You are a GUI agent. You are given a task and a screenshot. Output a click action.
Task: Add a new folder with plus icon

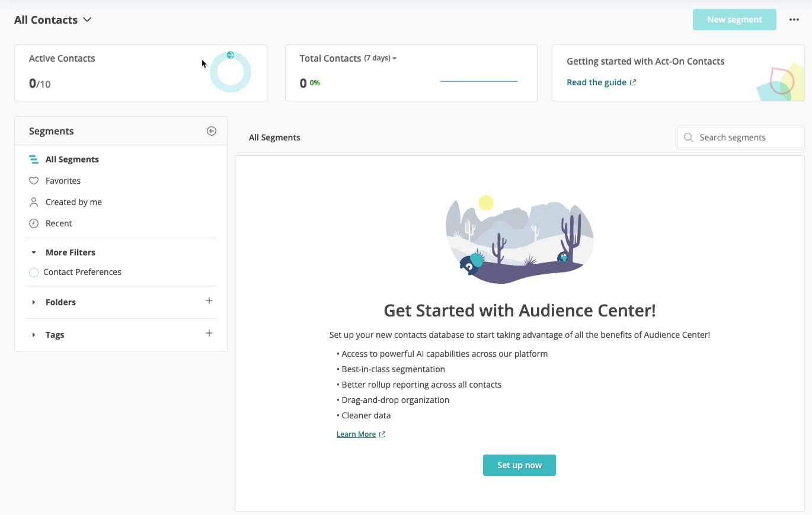click(x=209, y=301)
